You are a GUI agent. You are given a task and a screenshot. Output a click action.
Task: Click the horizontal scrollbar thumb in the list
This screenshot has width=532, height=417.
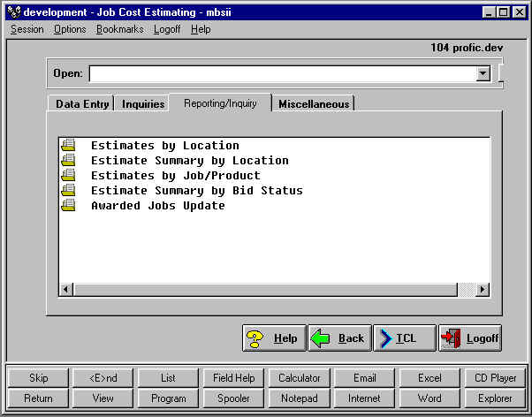pyautogui.click(x=266, y=290)
